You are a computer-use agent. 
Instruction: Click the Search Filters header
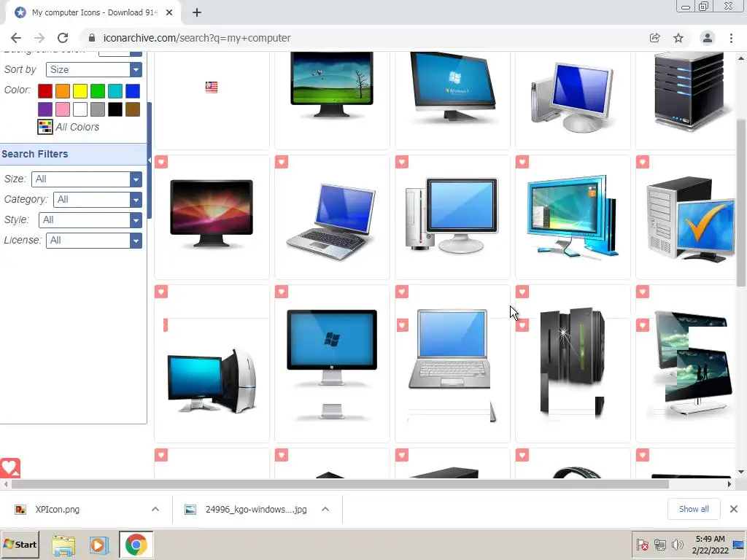point(74,154)
